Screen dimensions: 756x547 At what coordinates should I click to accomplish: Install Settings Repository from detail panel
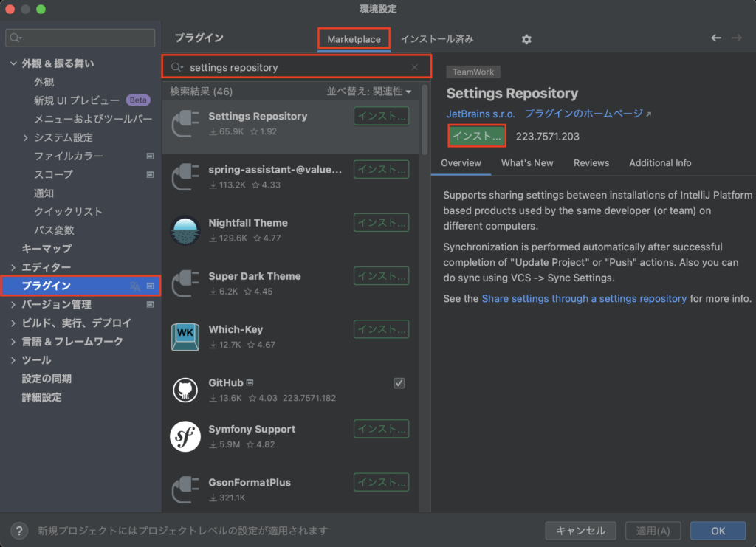click(476, 136)
